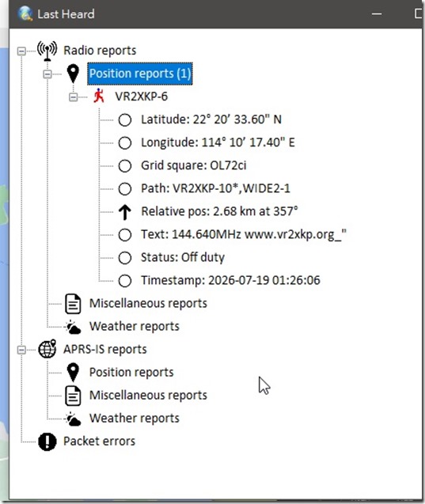Select Path: VR2XKP-10*,WIDE2-1 entry
425x504 pixels.
click(215, 188)
